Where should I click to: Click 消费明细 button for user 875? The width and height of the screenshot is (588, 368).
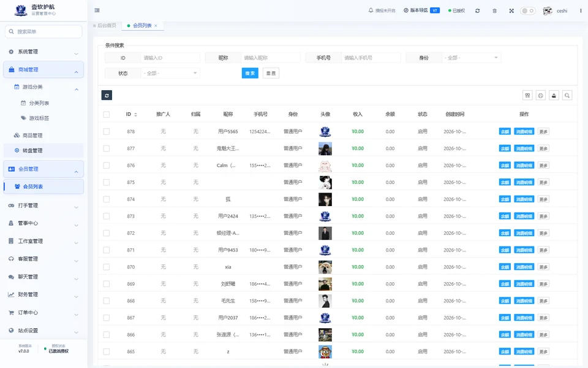pyautogui.click(x=524, y=182)
